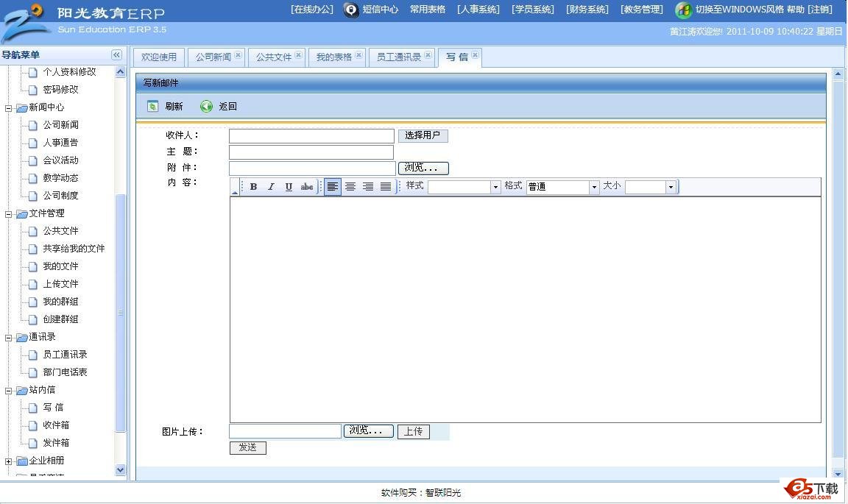
Task: Click the subject (主题) input field
Action: (x=311, y=152)
